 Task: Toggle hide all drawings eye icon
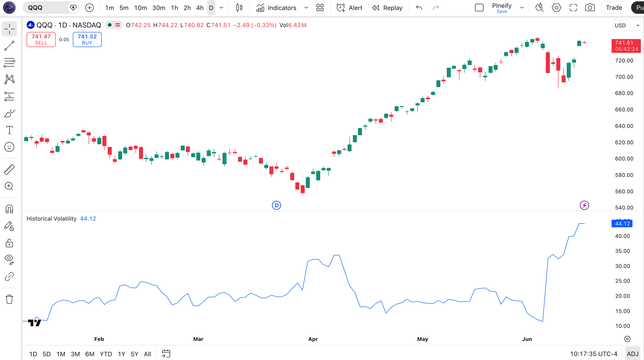pos(9,260)
